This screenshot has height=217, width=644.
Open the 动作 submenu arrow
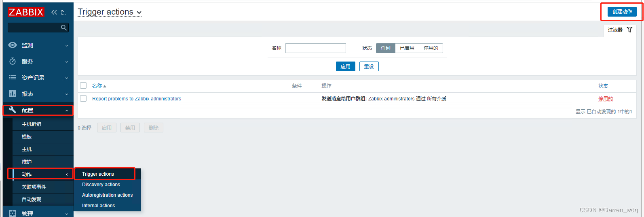pyautogui.click(x=67, y=174)
